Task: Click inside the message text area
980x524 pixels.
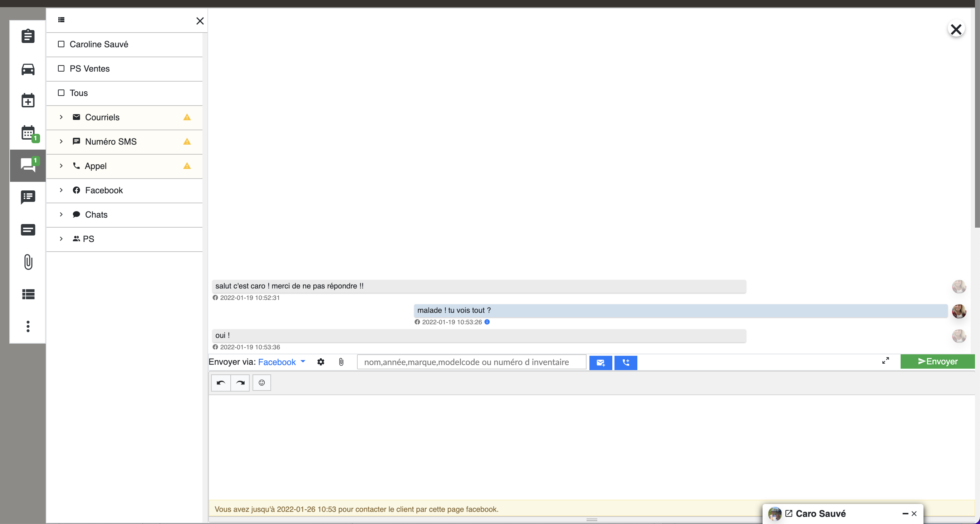Action: pyautogui.click(x=591, y=447)
